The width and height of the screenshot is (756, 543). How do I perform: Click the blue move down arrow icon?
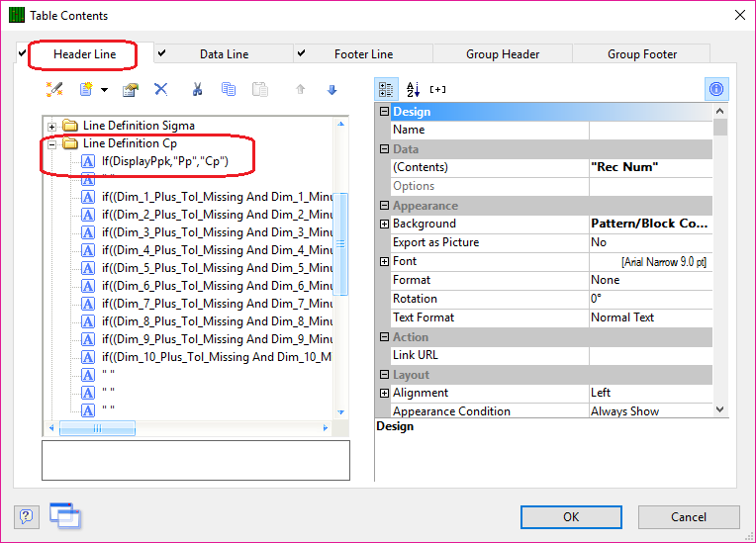(x=331, y=90)
